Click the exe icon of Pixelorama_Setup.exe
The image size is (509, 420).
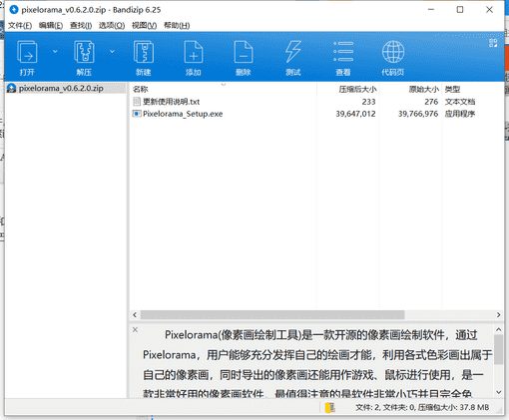(137, 114)
